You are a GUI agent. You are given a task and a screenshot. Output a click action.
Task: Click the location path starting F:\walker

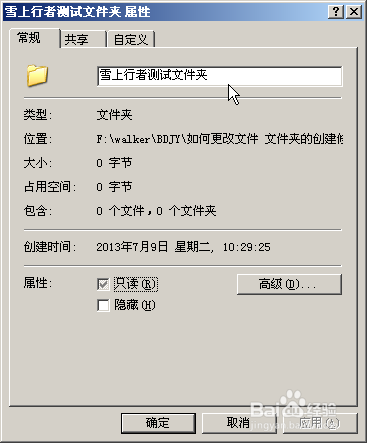(x=220, y=139)
